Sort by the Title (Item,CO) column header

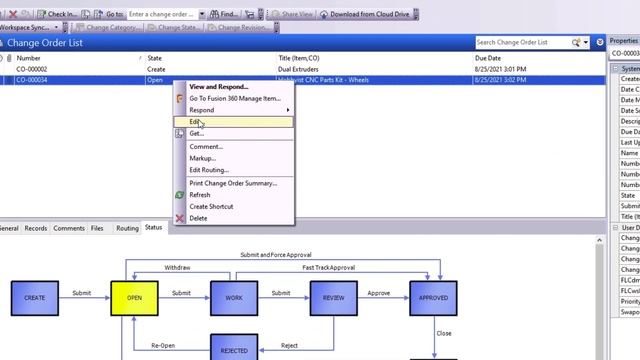coord(299,58)
